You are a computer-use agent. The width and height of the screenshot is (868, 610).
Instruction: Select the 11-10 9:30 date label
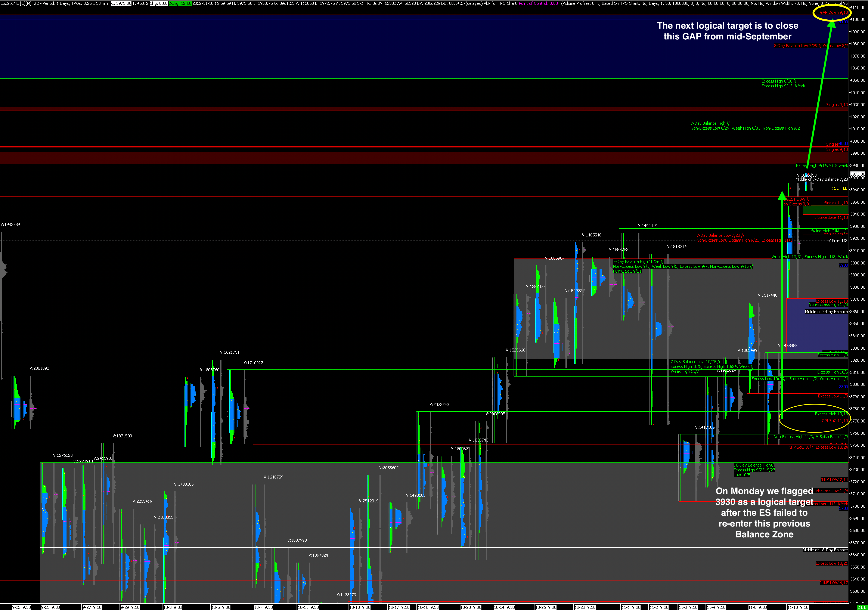click(x=798, y=607)
